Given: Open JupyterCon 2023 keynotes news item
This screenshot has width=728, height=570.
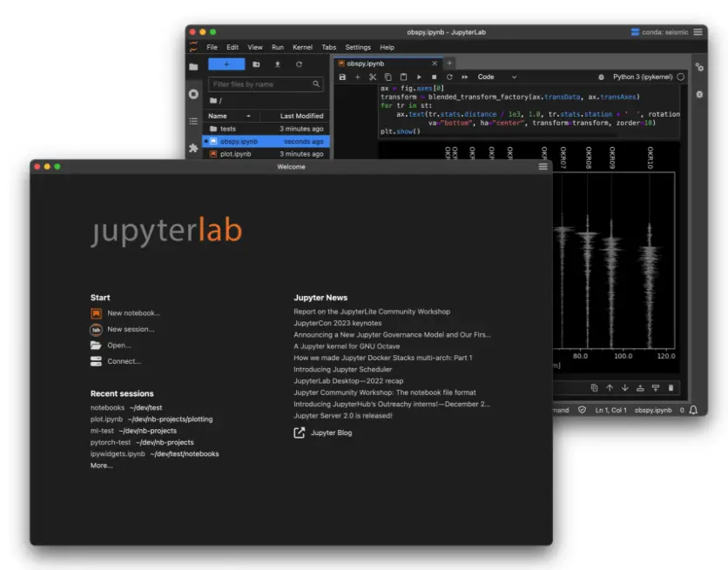Looking at the screenshot, I should (338, 323).
